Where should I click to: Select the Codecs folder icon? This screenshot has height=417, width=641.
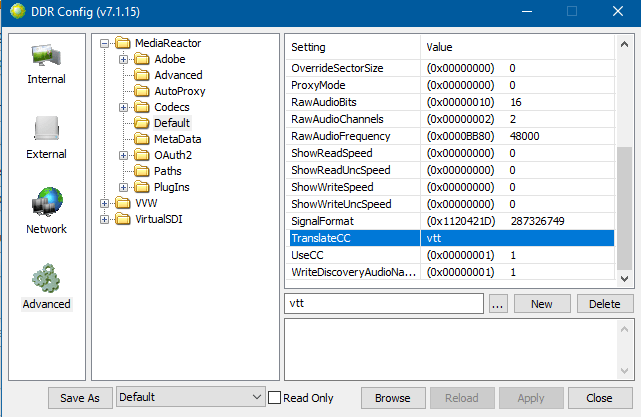(142, 107)
